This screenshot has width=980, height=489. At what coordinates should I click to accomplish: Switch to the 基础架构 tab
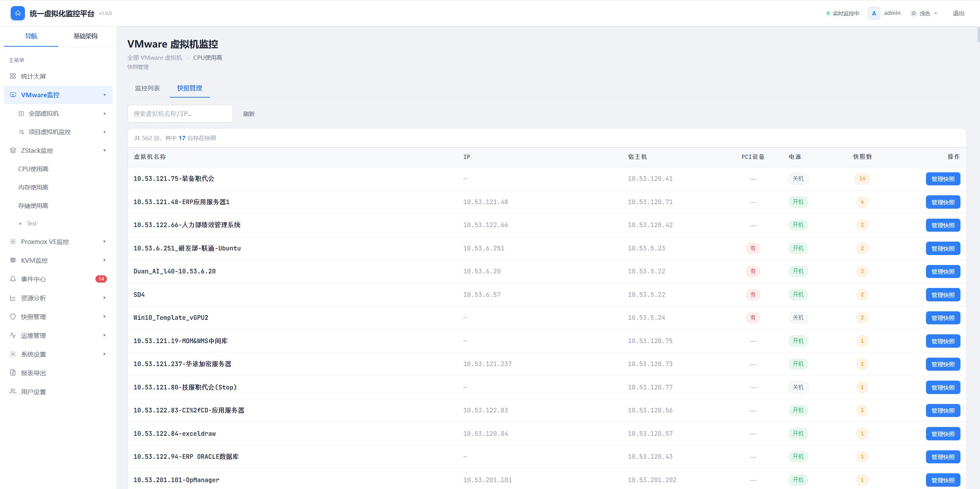coord(85,36)
